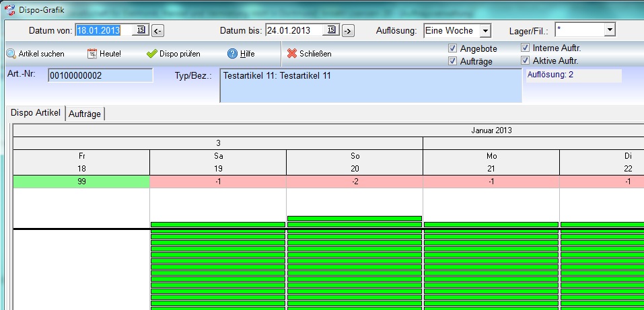644x310 pixels.
Task: Switch to the Dispo Artikel tab
Action: pos(36,113)
